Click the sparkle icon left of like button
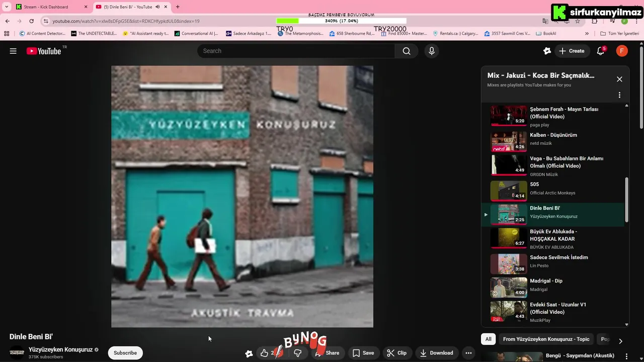644x362 pixels. pos(249,353)
